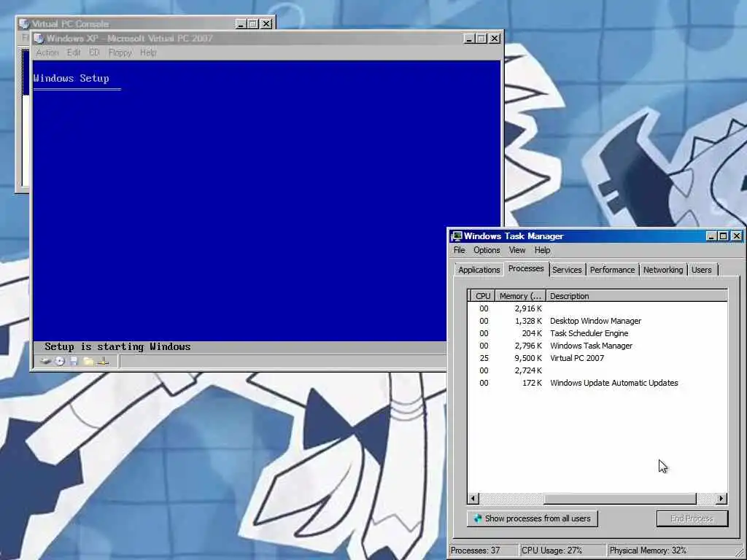
Task: Click the left arrow of horizontal scrollbar
Action: point(473,499)
